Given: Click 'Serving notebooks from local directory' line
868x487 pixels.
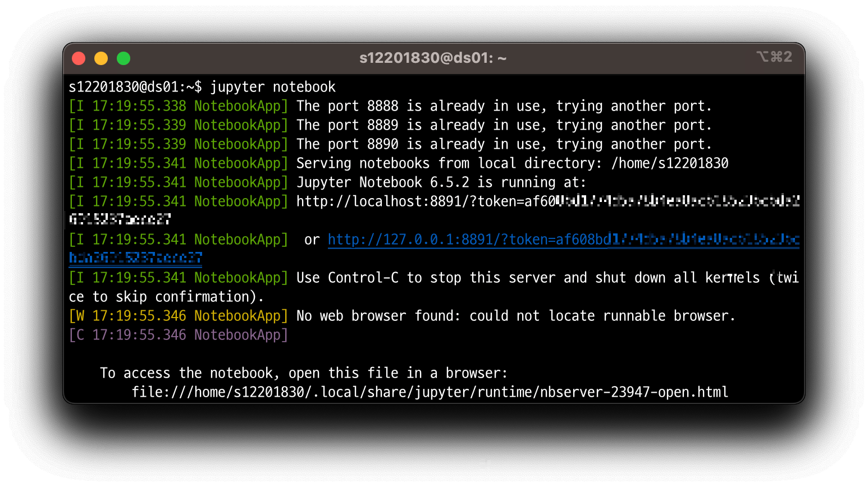Looking at the screenshot, I should 513,163.
